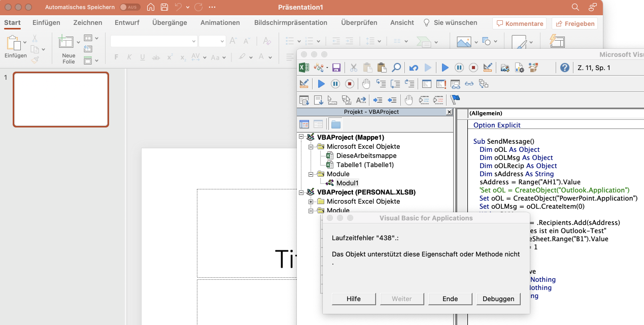Select slide 1 thumbnail
The image size is (644, 325).
point(61,99)
